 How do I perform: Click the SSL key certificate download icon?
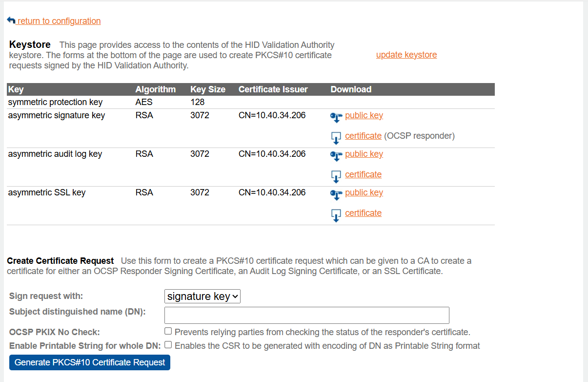[x=336, y=214]
